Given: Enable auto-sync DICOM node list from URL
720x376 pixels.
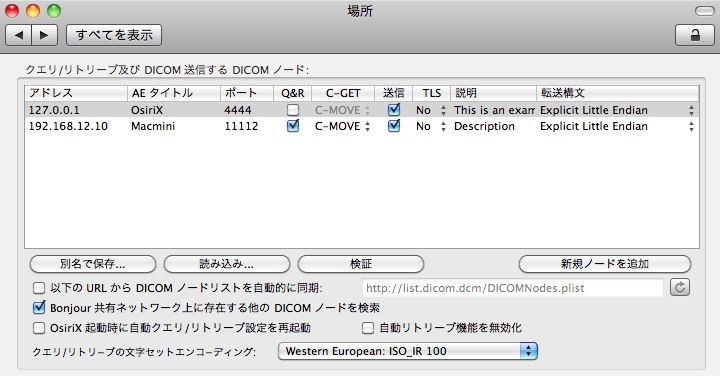Looking at the screenshot, I should click(39, 288).
